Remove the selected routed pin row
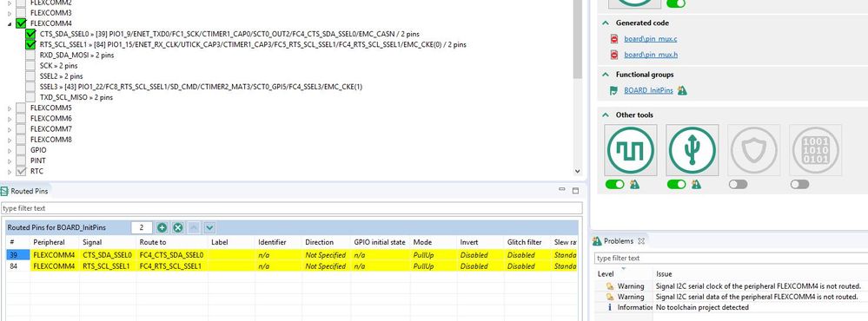Viewport: 868px width, 321px height. click(178, 227)
